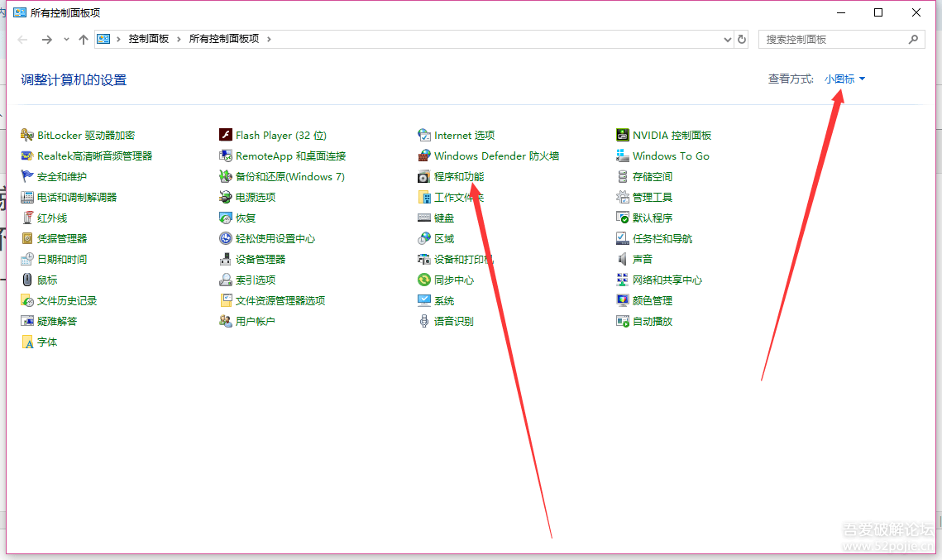Click the 同步中心 icon
Viewport: 942px width, 560px height.
point(424,280)
